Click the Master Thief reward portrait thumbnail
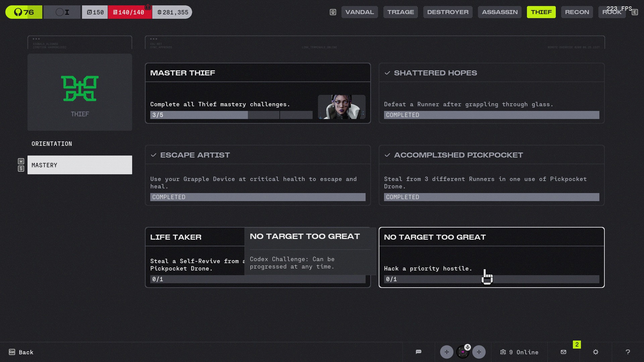Viewport: 644px width, 362px height. tap(341, 107)
